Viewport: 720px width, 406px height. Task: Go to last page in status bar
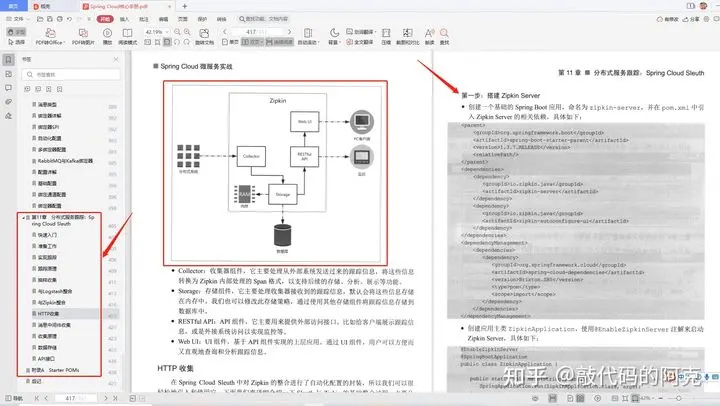pos(115,398)
